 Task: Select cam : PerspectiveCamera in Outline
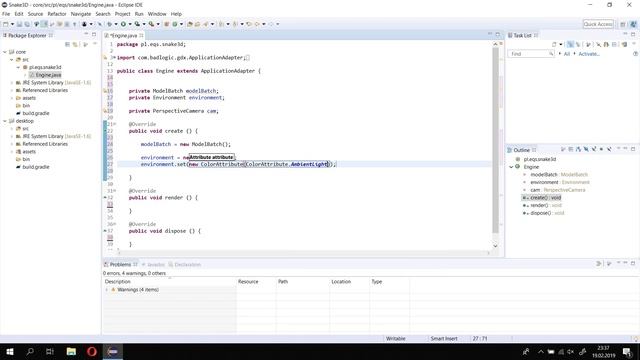[558, 190]
